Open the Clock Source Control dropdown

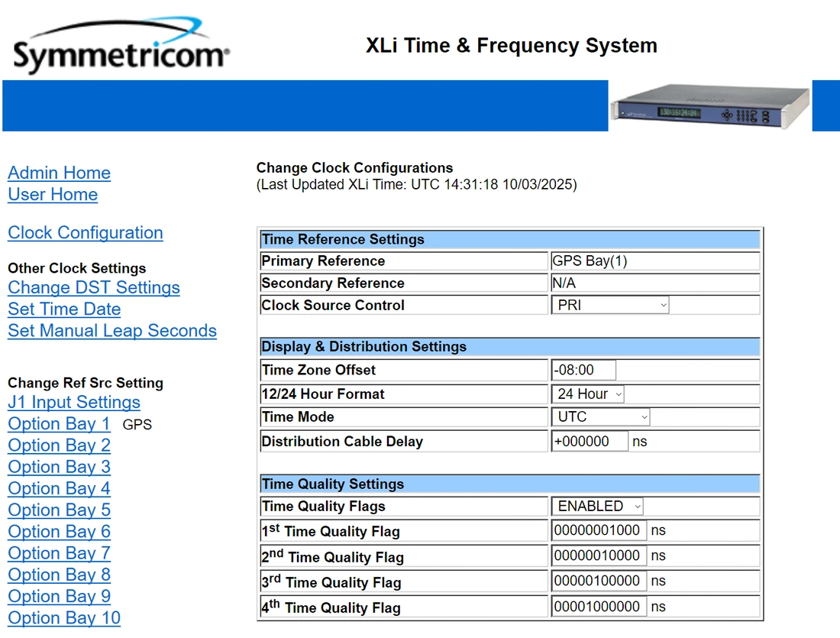[x=609, y=306]
